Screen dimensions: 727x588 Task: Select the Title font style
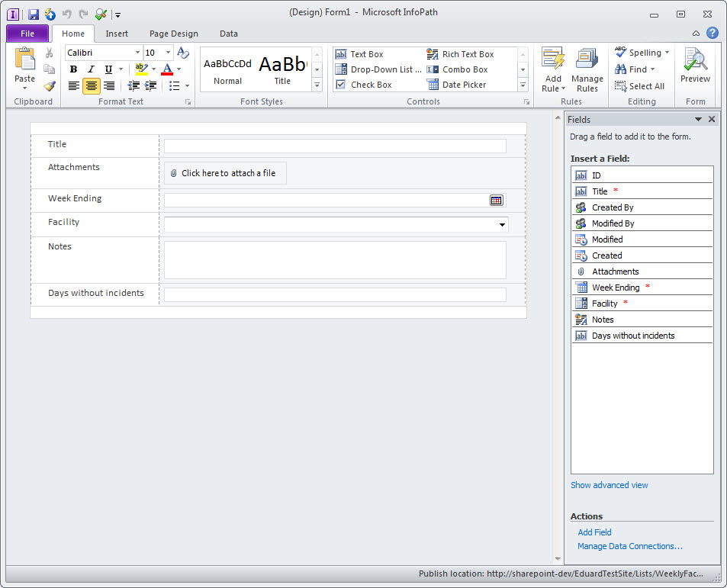(282, 70)
